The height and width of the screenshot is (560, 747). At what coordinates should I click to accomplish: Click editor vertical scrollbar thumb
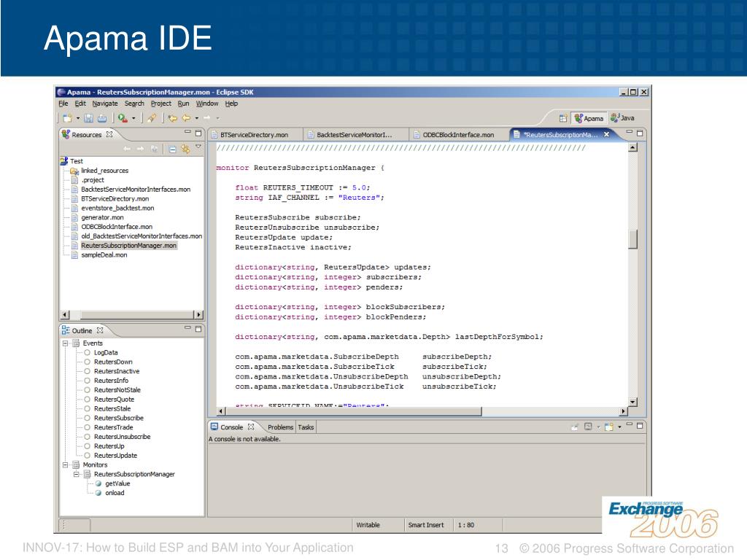[632, 239]
